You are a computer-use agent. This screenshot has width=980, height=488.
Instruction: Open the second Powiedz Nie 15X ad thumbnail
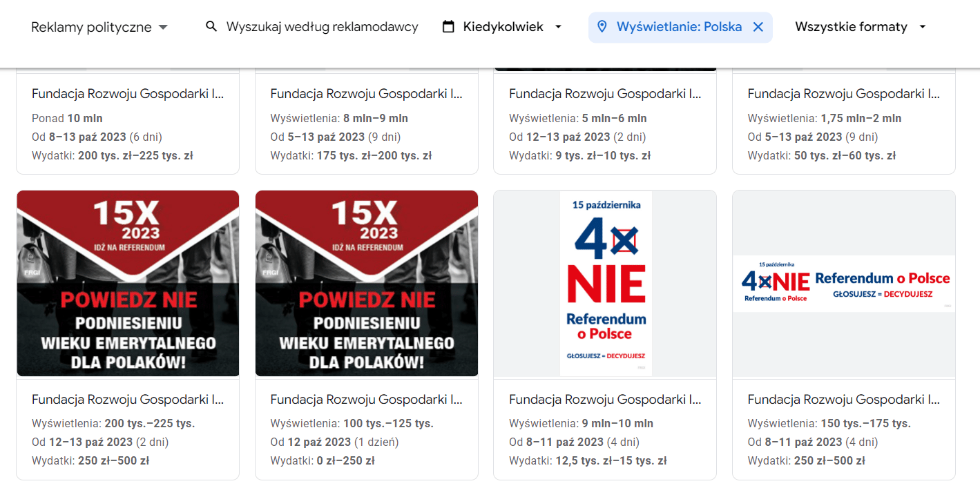tap(367, 284)
